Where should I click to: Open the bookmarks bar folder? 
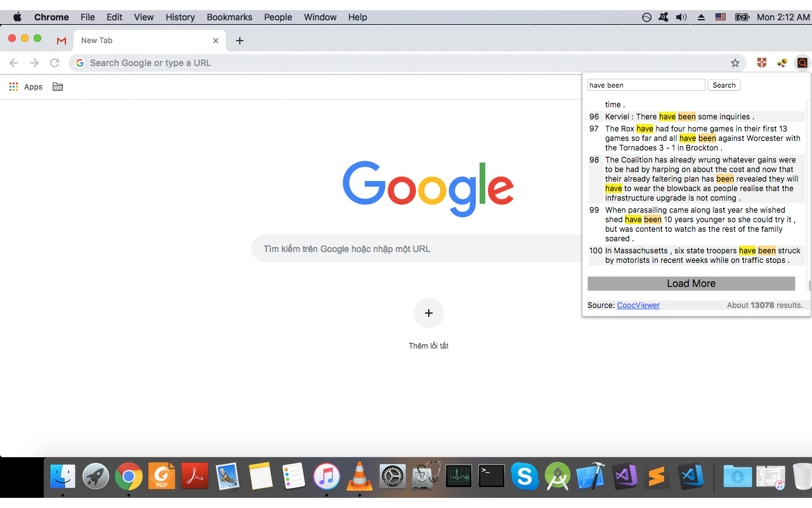58,87
